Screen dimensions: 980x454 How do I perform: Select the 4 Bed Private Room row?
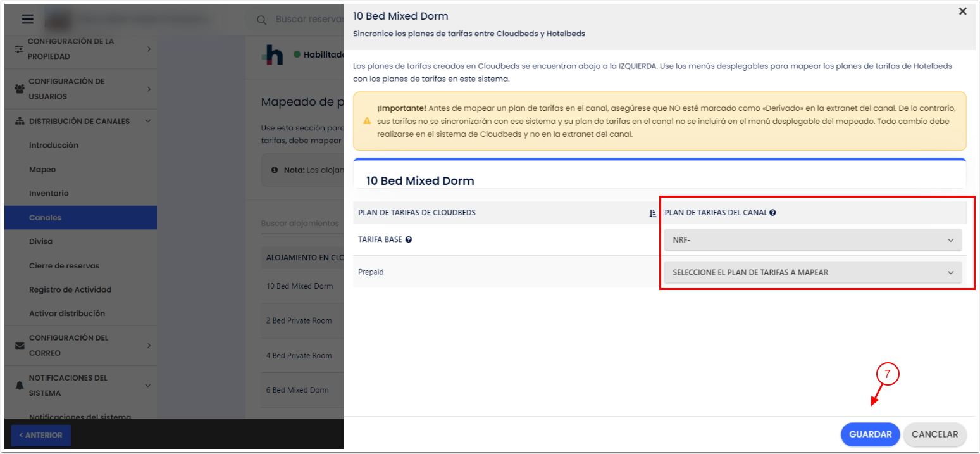click(302, 355)
